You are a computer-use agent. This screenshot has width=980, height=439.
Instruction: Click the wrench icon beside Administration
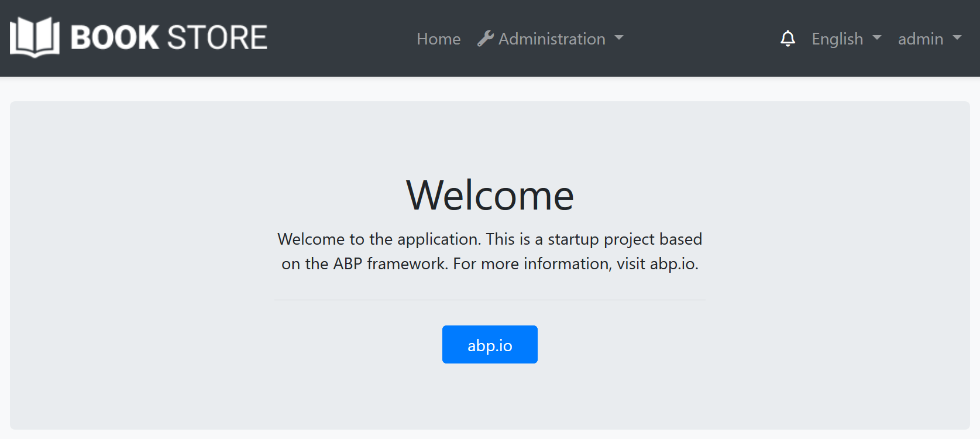(485, 39)
